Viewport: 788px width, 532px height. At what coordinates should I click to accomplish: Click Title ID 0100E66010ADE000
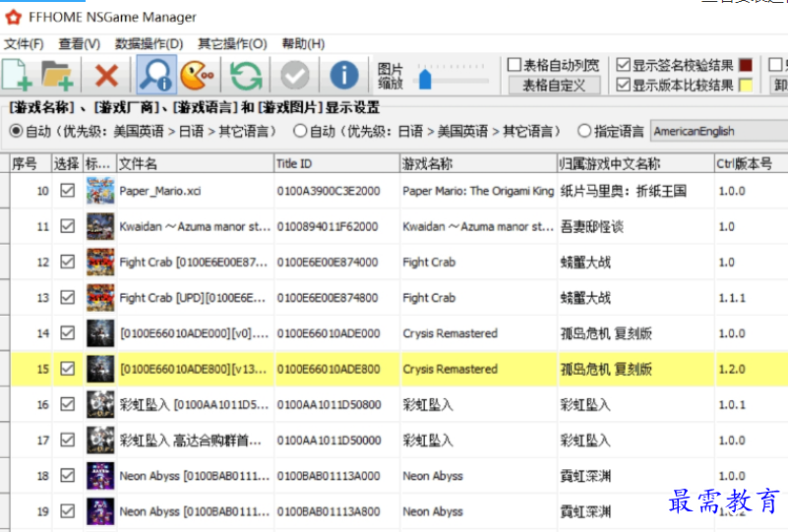[329, 333]
